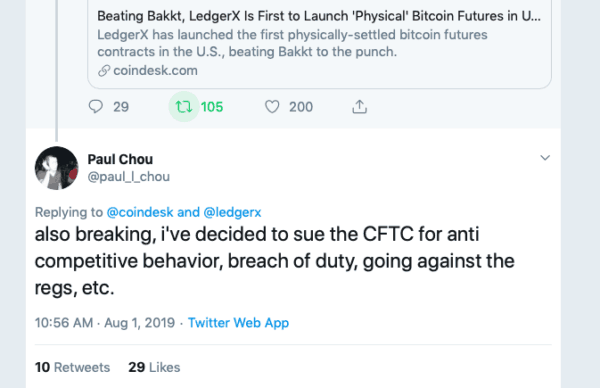Image resolution: width=600 pixels, height=388 pixels.
Task: Click the chain link icon beside coindesk.com
Action: 104,71
